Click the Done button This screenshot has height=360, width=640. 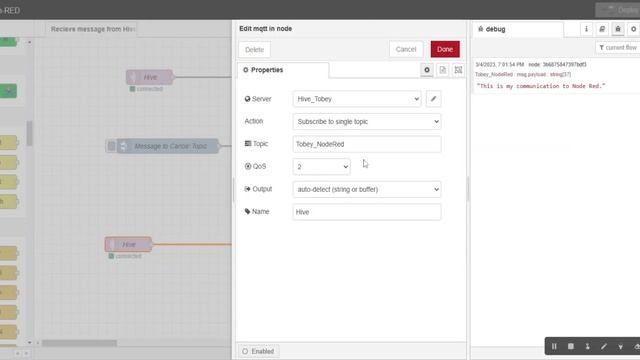445,49
